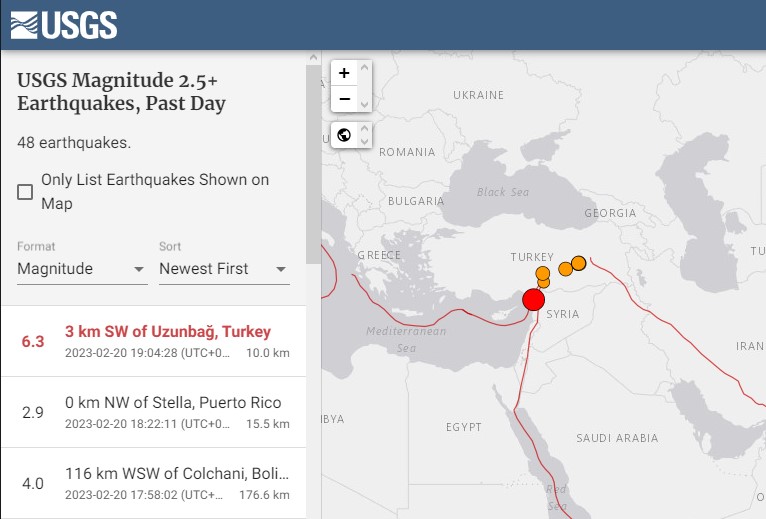Enable Only List Earthquakes Shown on Map
The width and height of the screenshot is (766, 519).
coord(26,192)
